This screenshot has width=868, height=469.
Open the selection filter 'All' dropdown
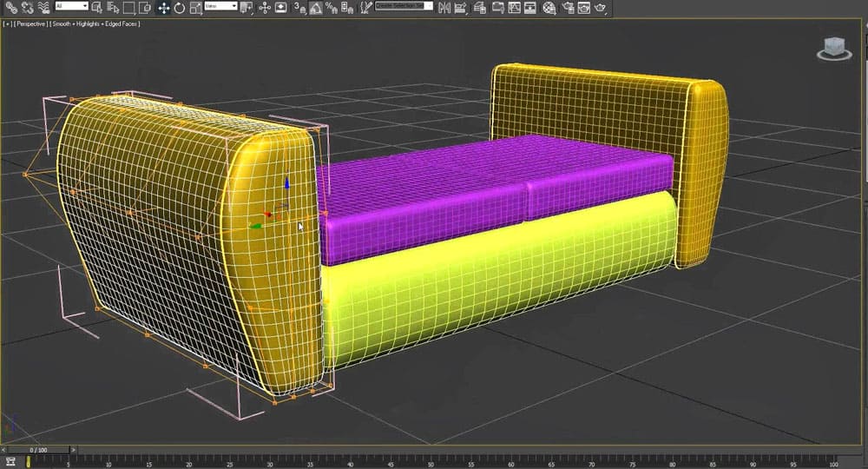71,6
